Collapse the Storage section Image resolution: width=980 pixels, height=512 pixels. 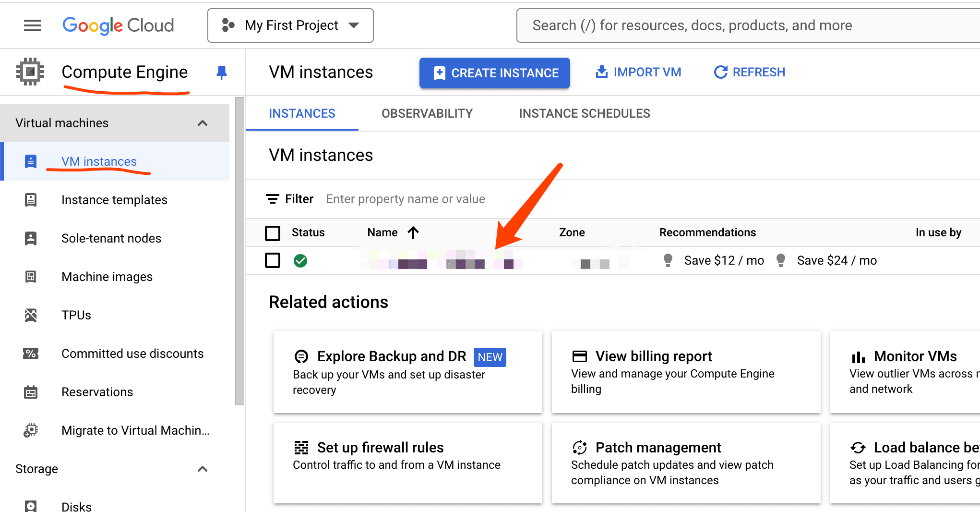coord(203,469)
